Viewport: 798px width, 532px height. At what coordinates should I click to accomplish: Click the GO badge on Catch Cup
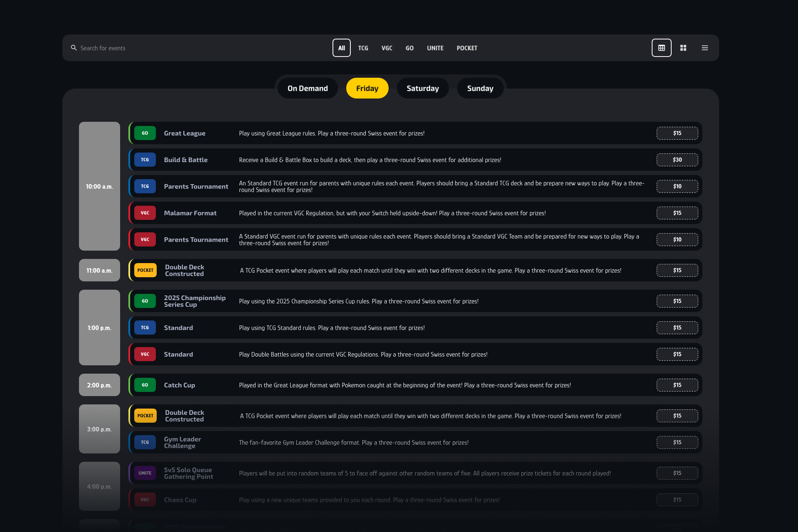pos(145,385)
